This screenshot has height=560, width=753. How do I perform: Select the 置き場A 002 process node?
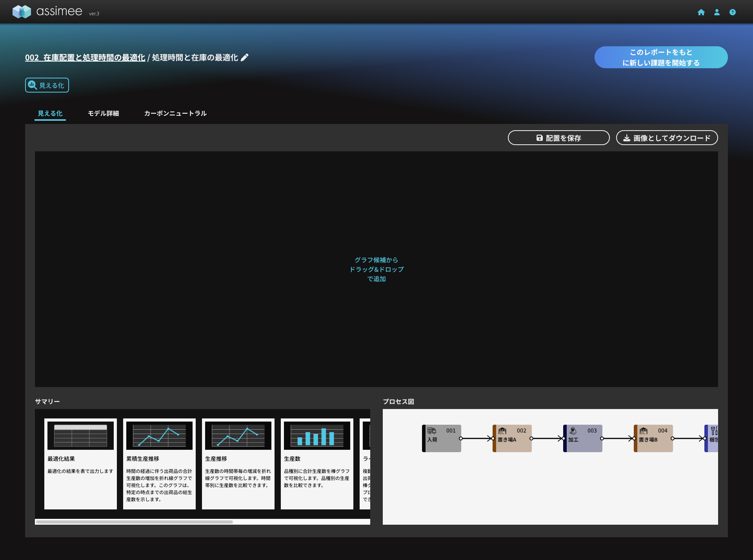coord(513,438)
